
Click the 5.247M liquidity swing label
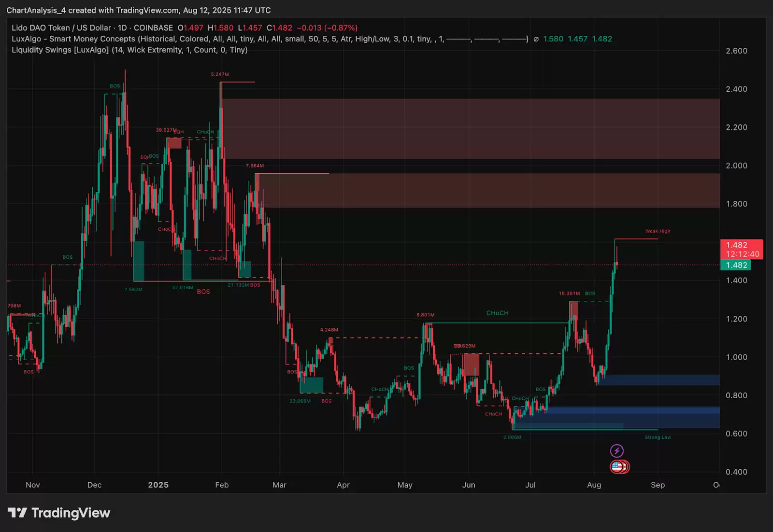pyautogui.click(x=220, y=74)
